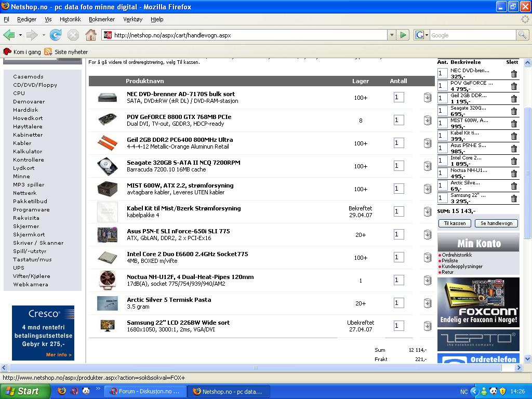Open the Hjelp menu
The width and height of the screenshot is (532, 399).
tap(157, 19)
